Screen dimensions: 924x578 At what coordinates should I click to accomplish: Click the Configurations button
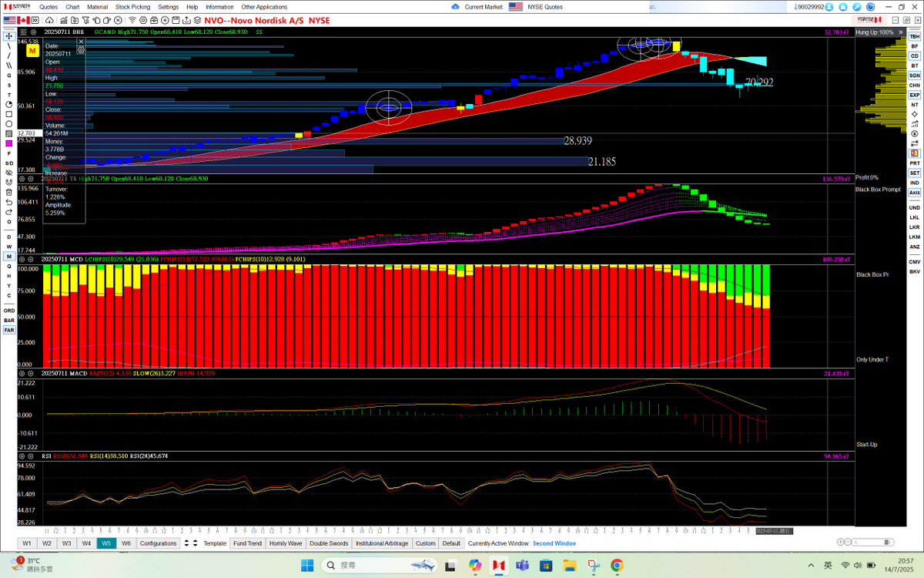pos(158,543)
